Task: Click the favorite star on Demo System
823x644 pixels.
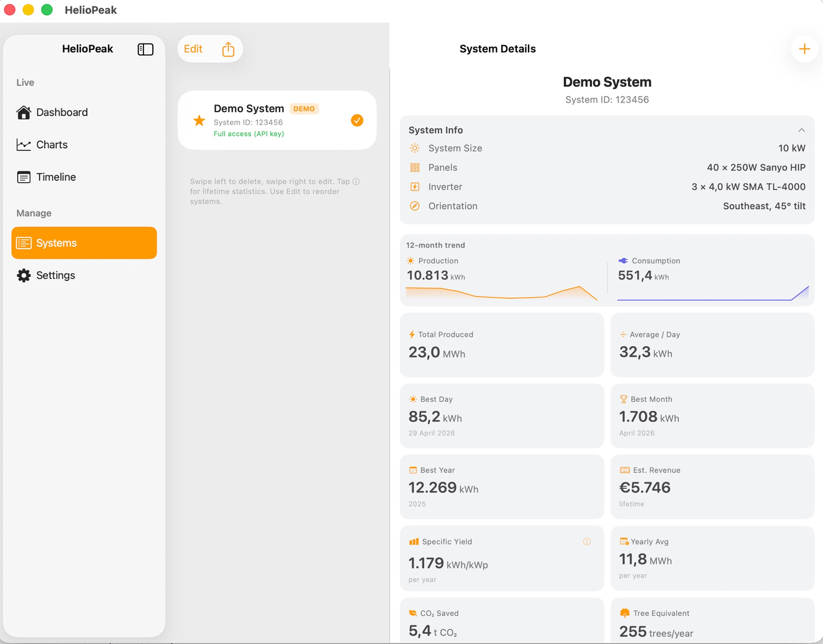Action: [199, 120]
